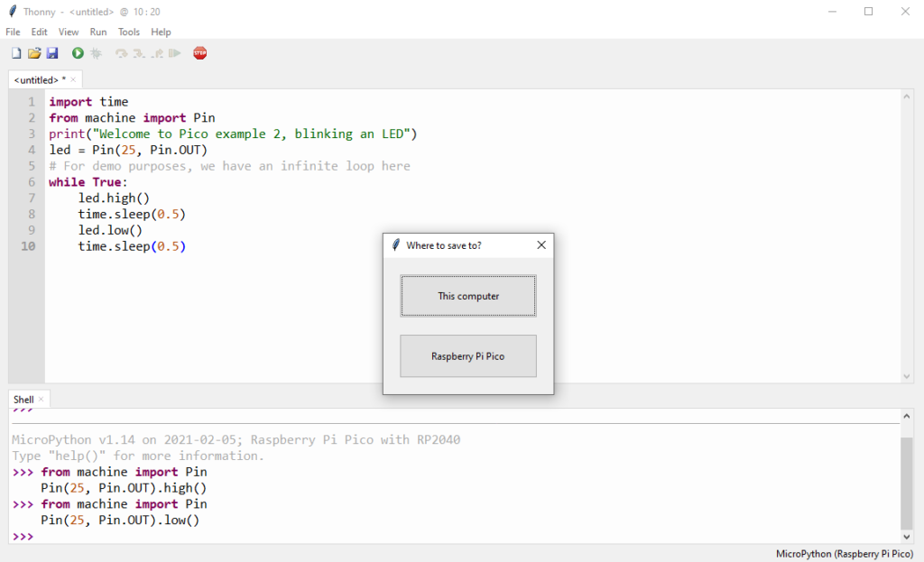Start debugging with the bug icon

(x=96, y=53)
